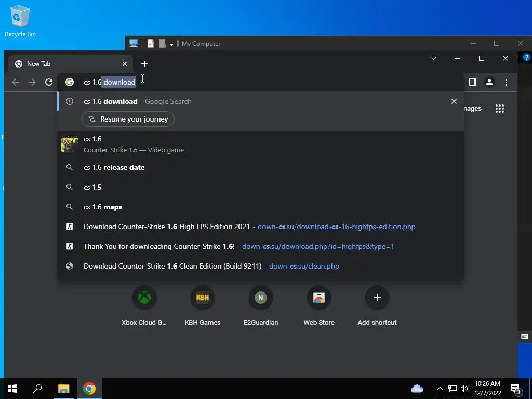The width and height of the screenshot is (532, 399).
Task: Open File Explorer from the taskbar
Action: pyautogui.click(x=63, y=389)
